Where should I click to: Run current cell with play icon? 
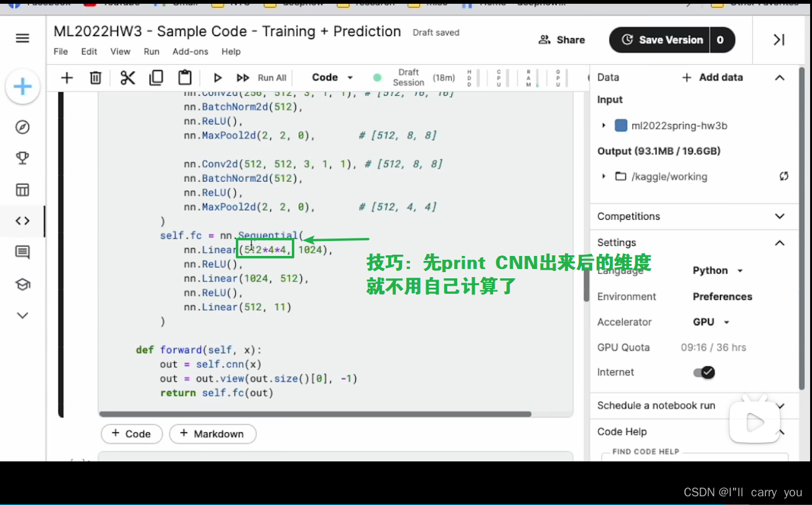click(x=218, y=78)
